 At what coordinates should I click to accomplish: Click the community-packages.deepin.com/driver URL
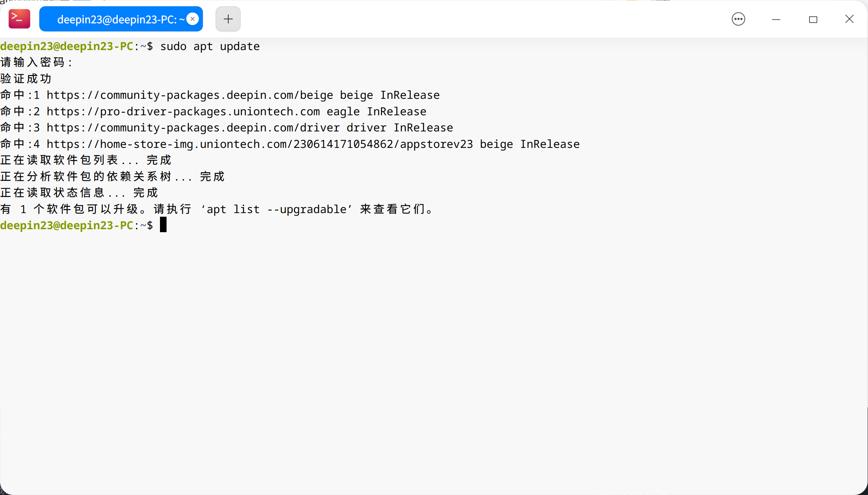pos(193,128)
